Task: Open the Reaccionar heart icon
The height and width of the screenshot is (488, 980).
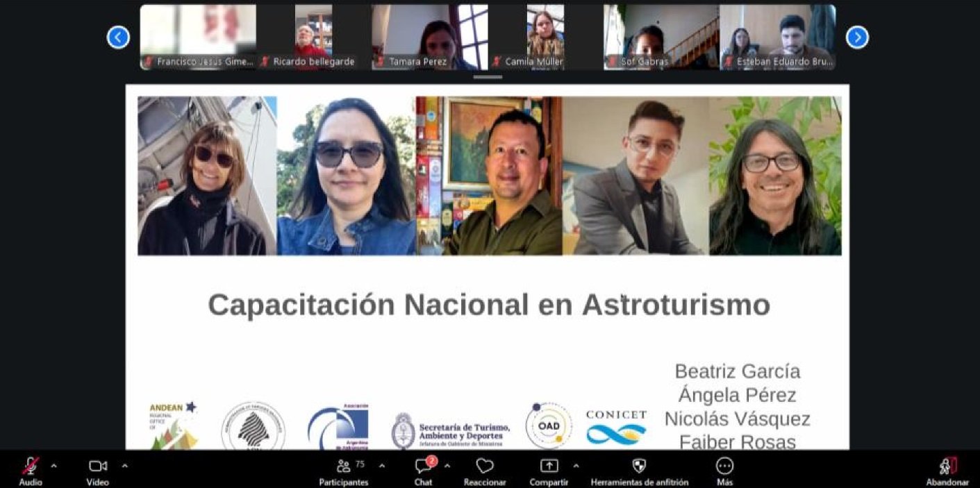Action: tap(485, 466)
